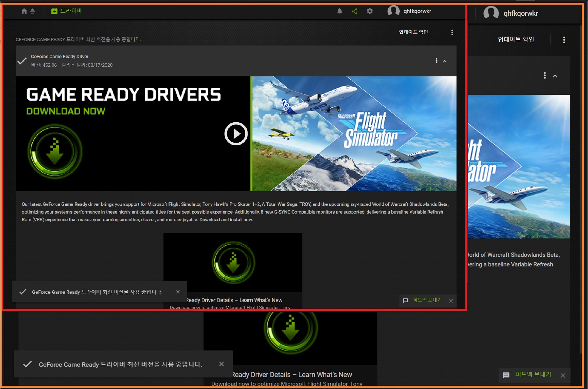Play the Game Ready Drivers banner video
This screenshot has width=588, height=389.
coord(236,134)
